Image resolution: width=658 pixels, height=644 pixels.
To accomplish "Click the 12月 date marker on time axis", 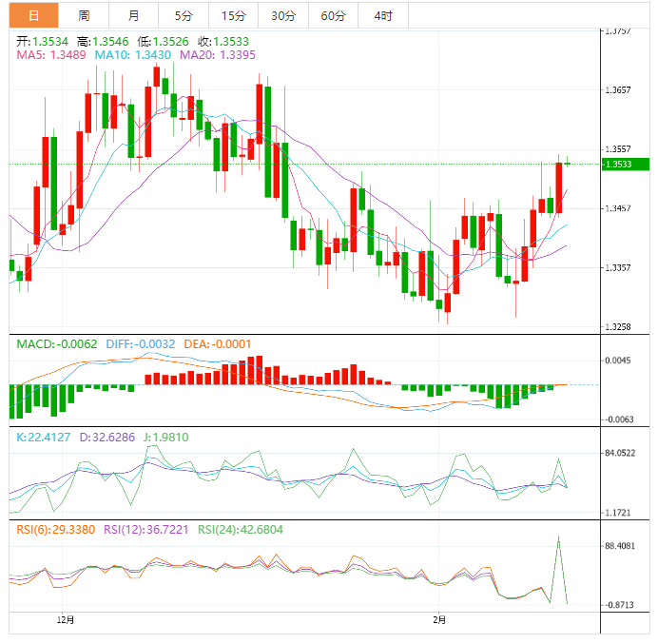I will point(65,620).
